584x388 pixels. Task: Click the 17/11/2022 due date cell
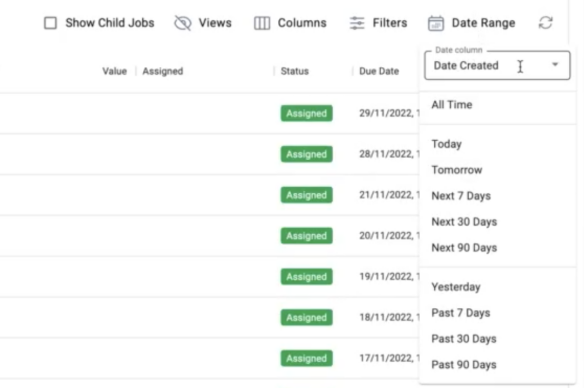pos(389,358)
